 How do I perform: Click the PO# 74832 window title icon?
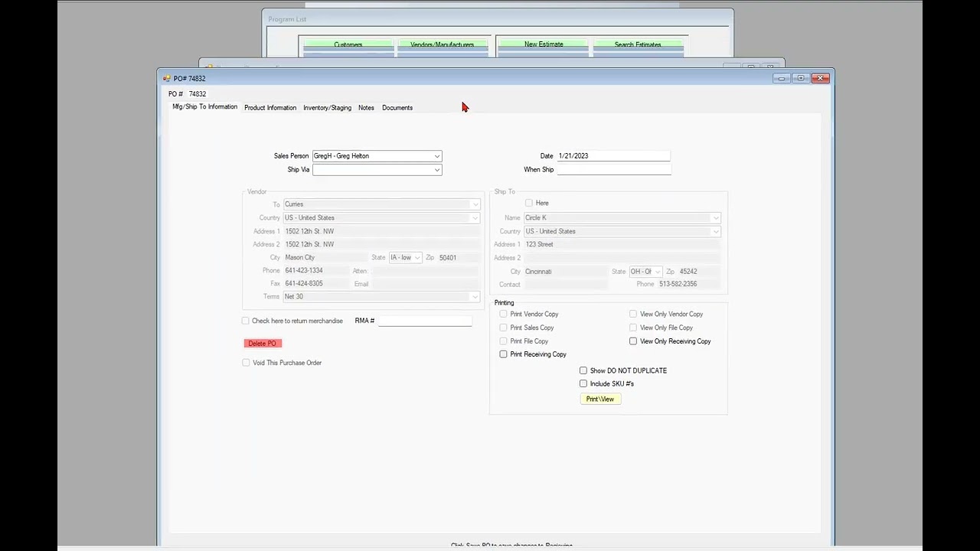click(167, 78)
